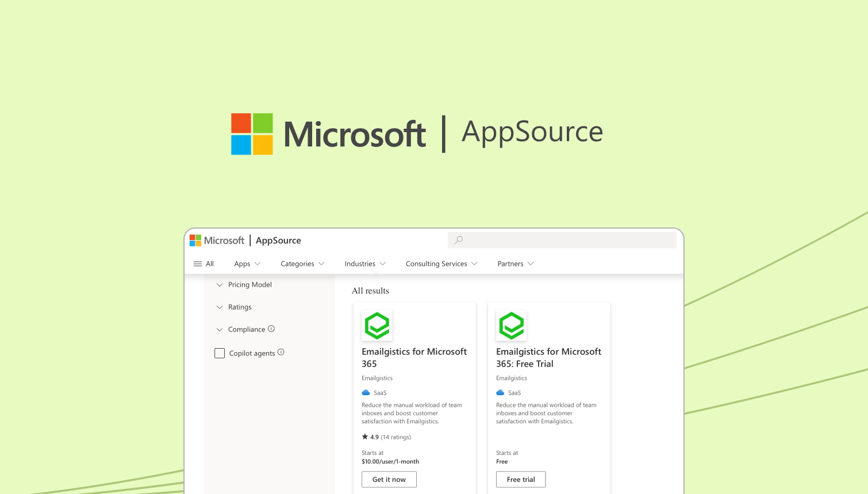Open the Partners dropdown menu
Image resolution: width=868 pixels, height=494 pixels.
pyautogui.click(x=516, y=264)
